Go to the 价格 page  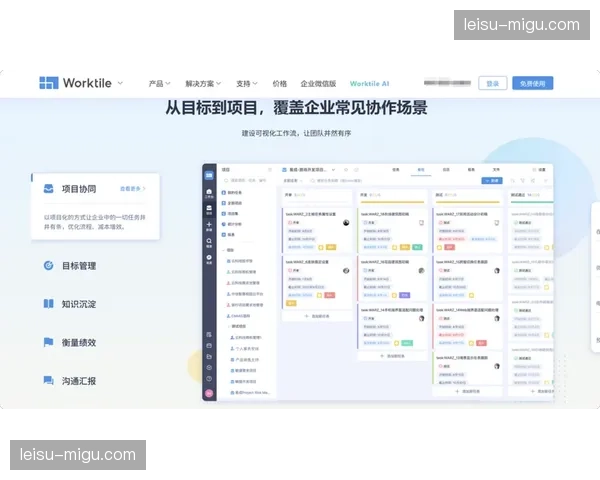280,83
